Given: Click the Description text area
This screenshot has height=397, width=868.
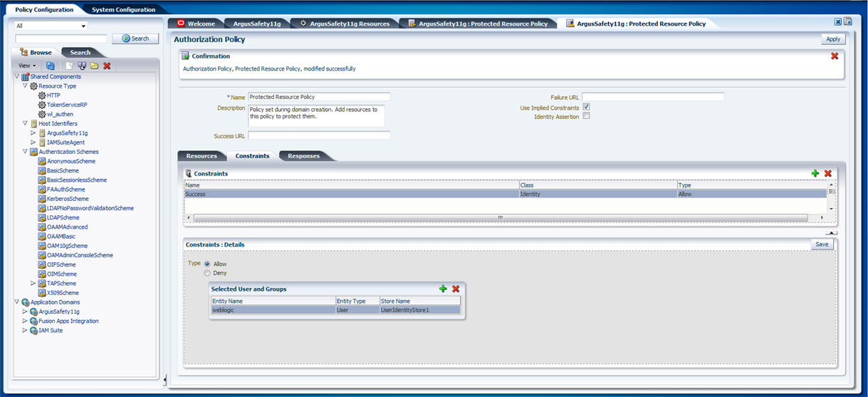Looking at the screenshot, I should (x=316, y=116).
